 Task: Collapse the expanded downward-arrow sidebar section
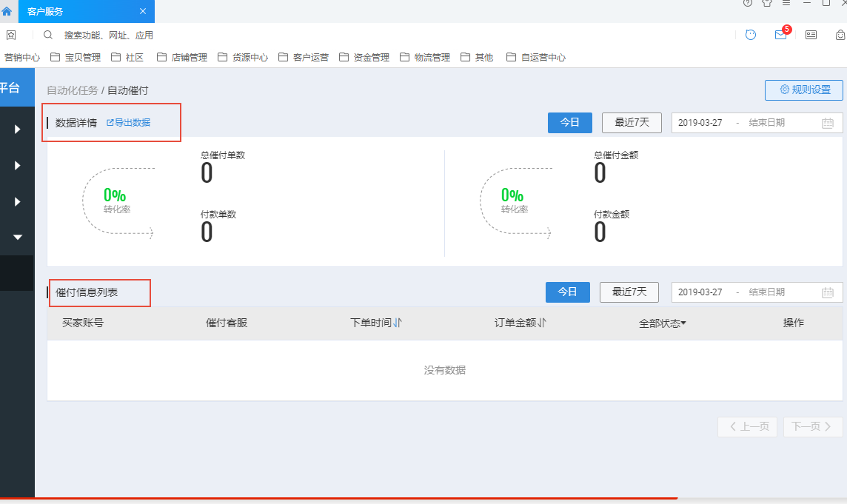tap(18, 237)
